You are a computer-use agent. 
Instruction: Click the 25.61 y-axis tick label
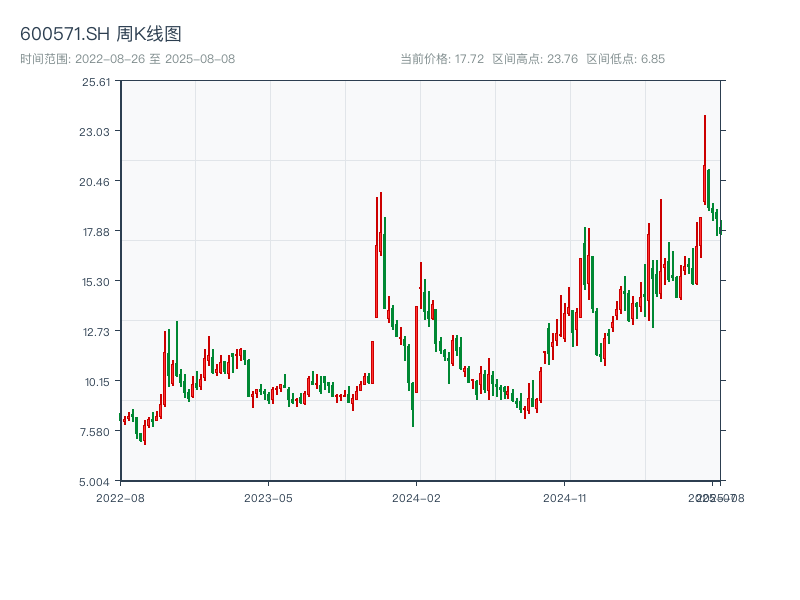tap(96, 82)
